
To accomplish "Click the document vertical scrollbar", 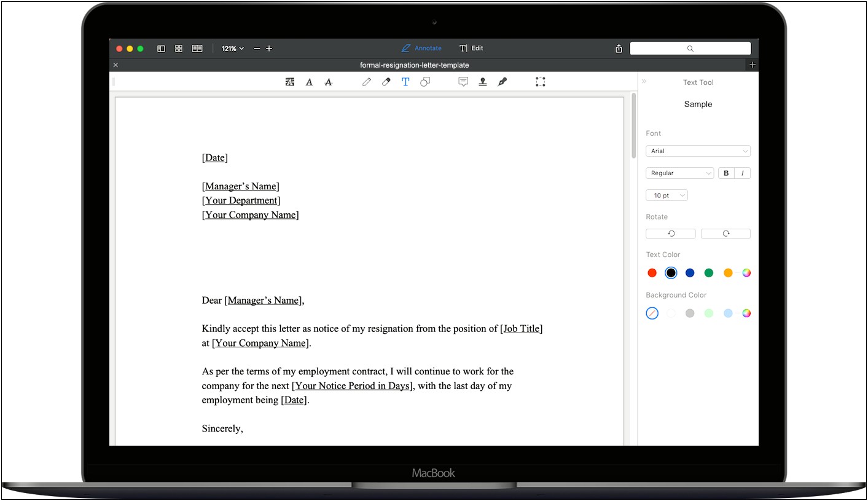I will (x=633, y=126).
